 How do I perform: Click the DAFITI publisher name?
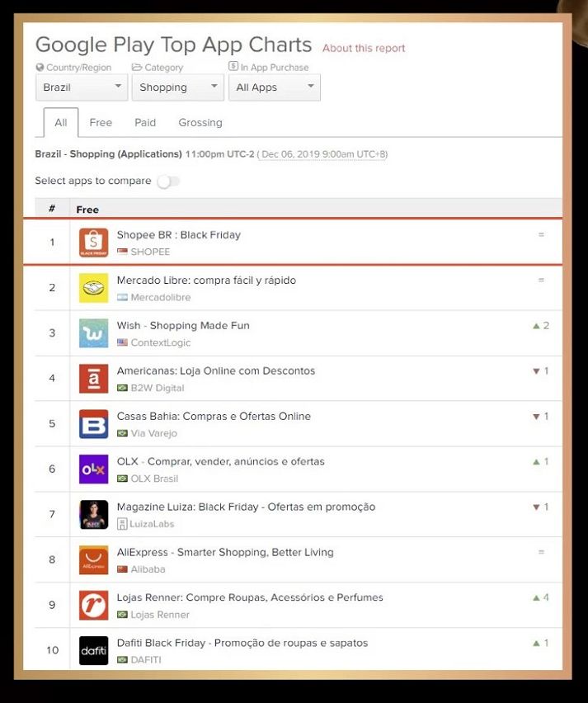146,659
